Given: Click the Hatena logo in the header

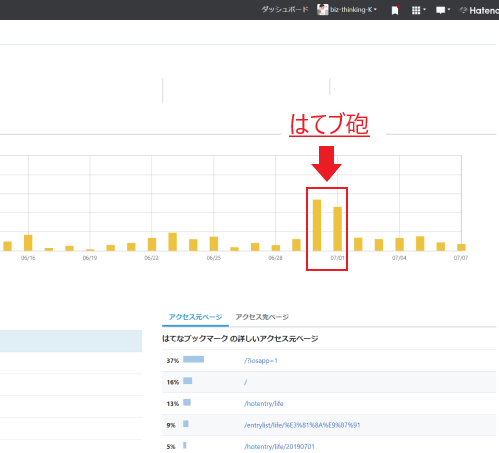Looking at the screenshot, I should (480, 10).
